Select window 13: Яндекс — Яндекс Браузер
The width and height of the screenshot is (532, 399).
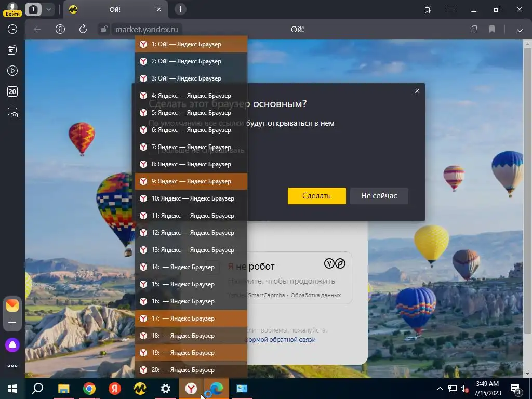[x=191, y=250]
